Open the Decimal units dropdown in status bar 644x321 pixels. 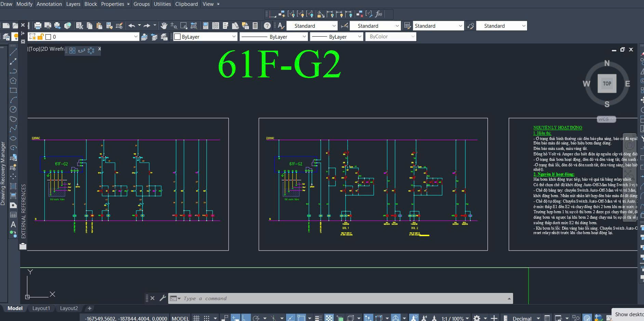tap(526, 318)
